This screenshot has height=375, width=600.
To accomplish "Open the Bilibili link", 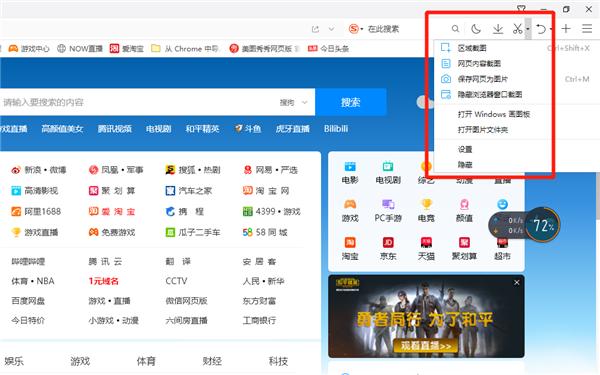I will tap(336, 129).
